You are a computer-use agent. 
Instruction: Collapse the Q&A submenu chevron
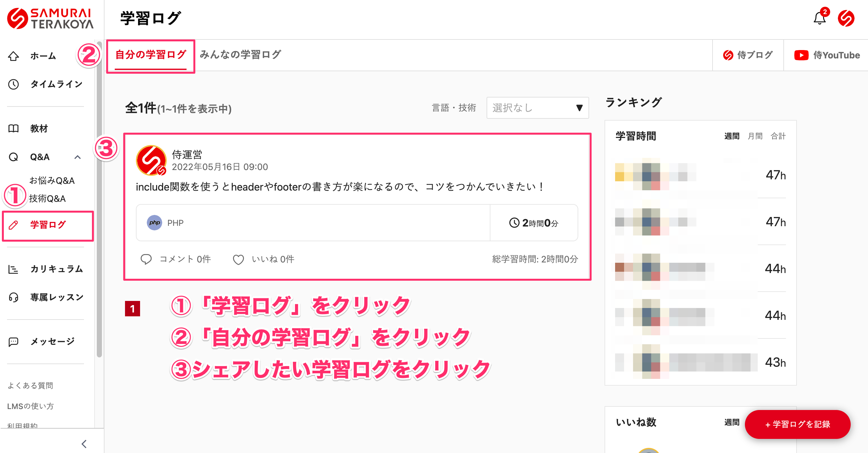pyautogui.click(x=78, y=157)
